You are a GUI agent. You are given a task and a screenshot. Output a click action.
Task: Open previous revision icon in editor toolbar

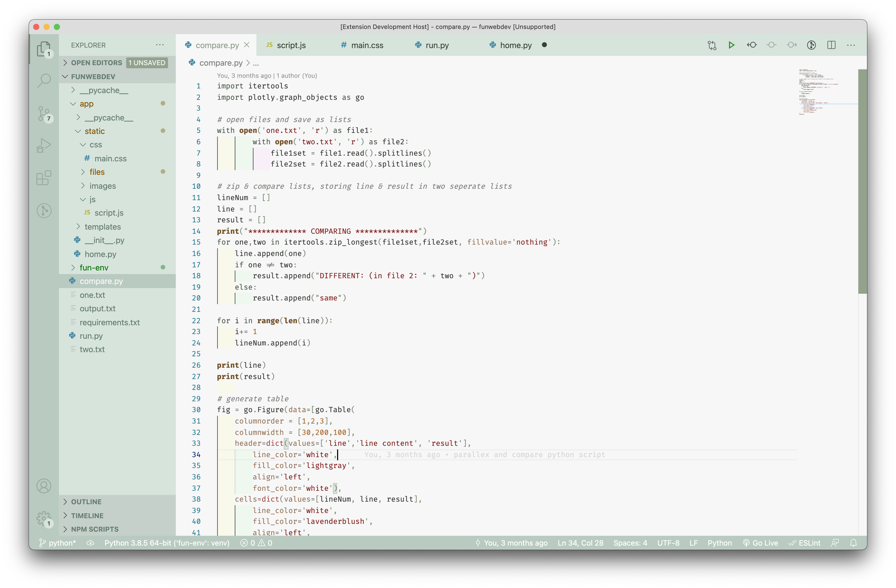[x=751, y=45]
